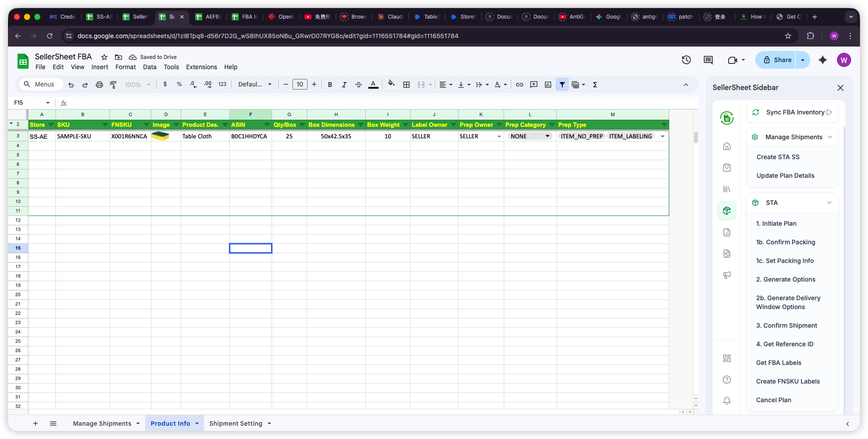Switch to Shipment Setting sheet tab
The image size is (868, 439).
coord(236,423)
